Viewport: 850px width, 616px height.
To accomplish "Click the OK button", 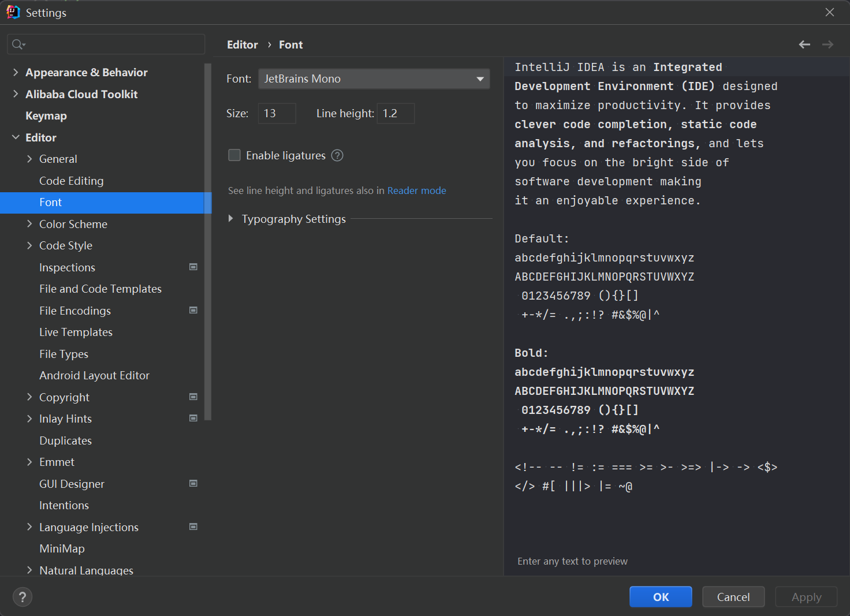I will 661,597.
